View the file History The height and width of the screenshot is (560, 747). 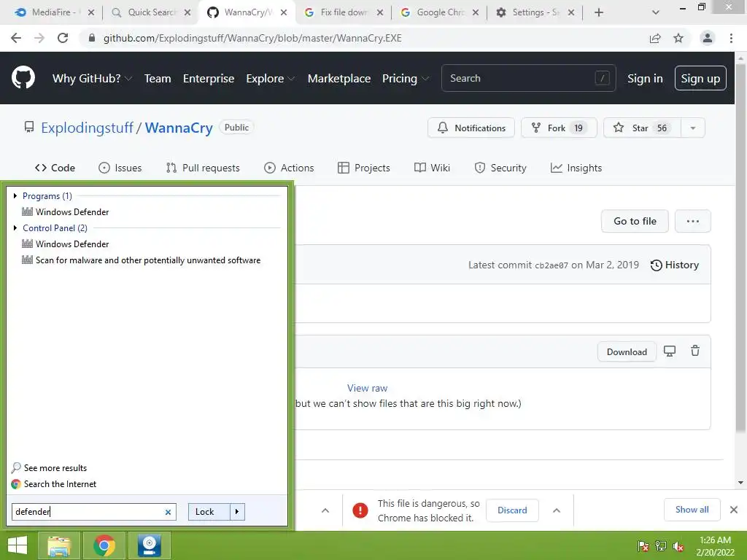coord(675,265)
